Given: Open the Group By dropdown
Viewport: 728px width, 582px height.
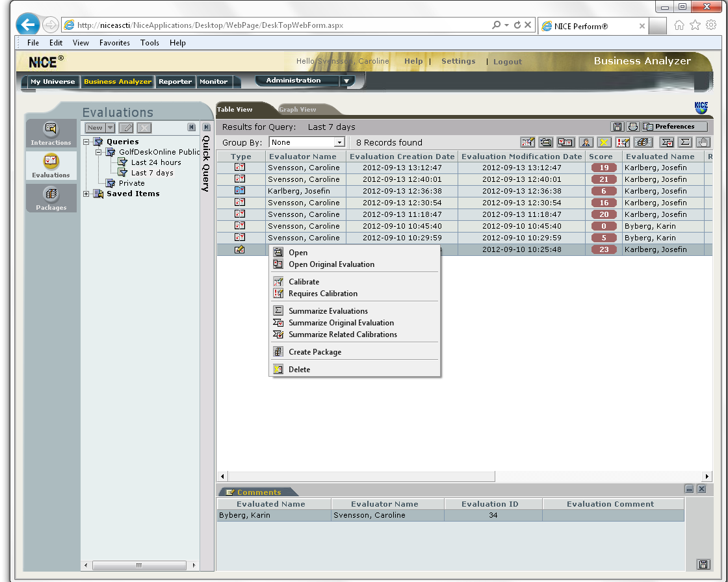Looking at the screenshot, I should pyautogui.click(x=339, y=142).
